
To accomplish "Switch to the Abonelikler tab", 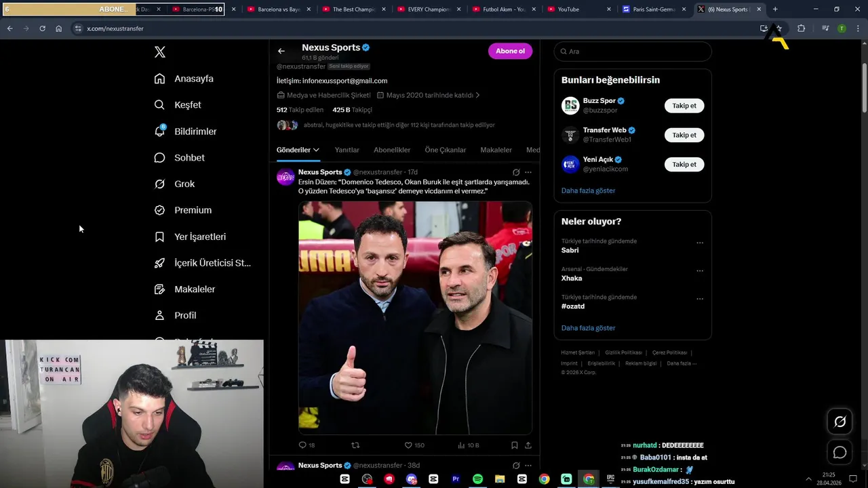I will [x=392, y=150].
